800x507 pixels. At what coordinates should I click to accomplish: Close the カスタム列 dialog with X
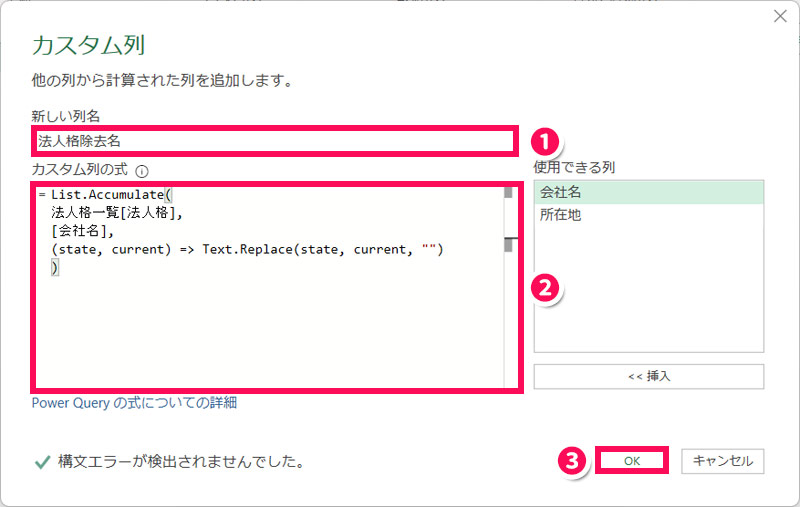pos(780,16)
